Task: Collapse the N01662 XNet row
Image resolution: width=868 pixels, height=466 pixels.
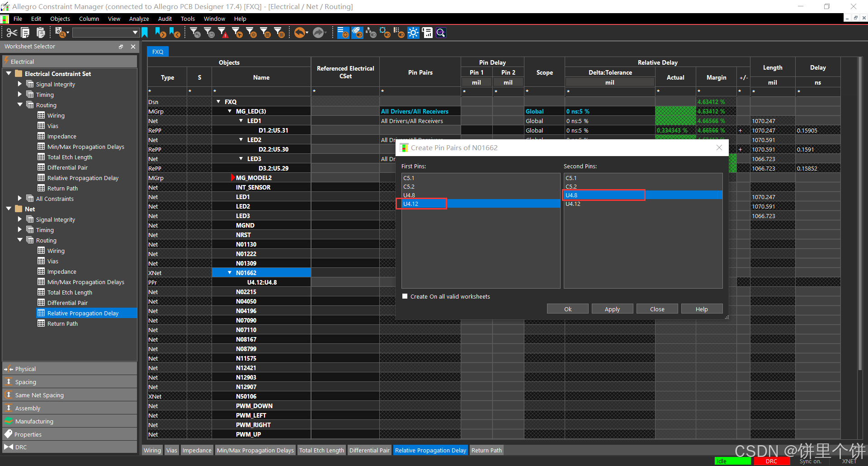Action: [230, 272]
